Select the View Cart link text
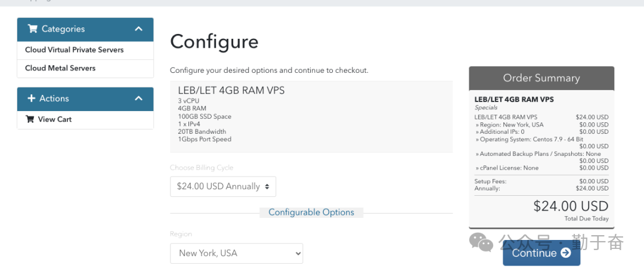 (x=55, y=119)
